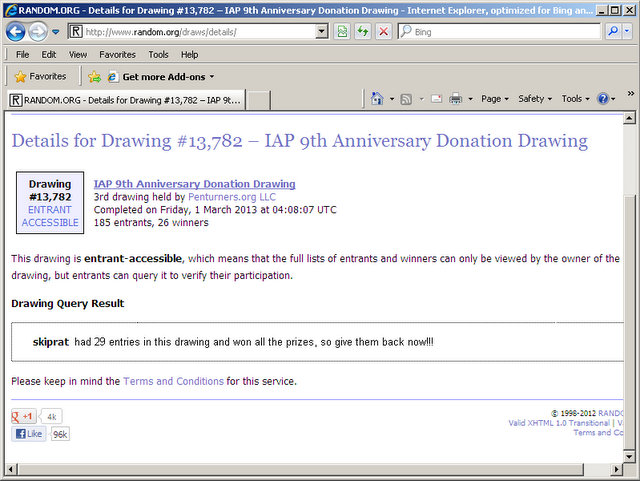This screenshot has height=481, width=640.
Task: Click the green Refresh arrows icon
Action: (362, 32)
